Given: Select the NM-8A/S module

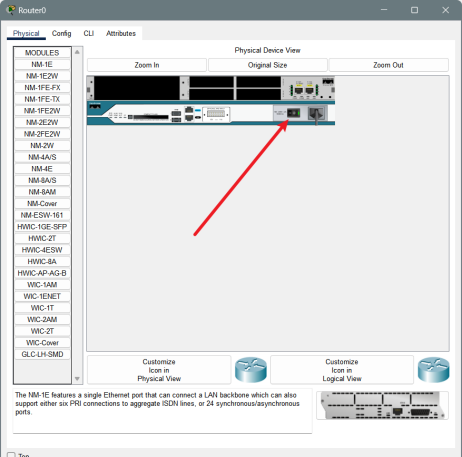Looking at the screenshot, I should tap(42, 180).
